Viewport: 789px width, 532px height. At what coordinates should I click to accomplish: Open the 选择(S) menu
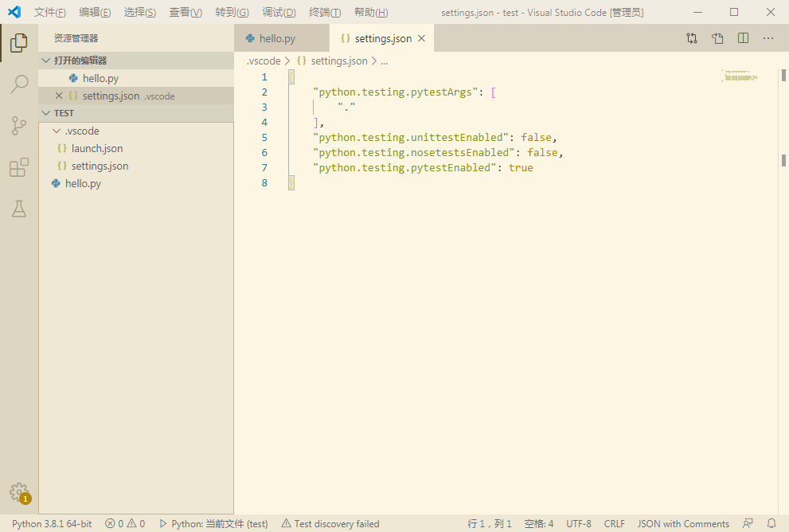140,12
